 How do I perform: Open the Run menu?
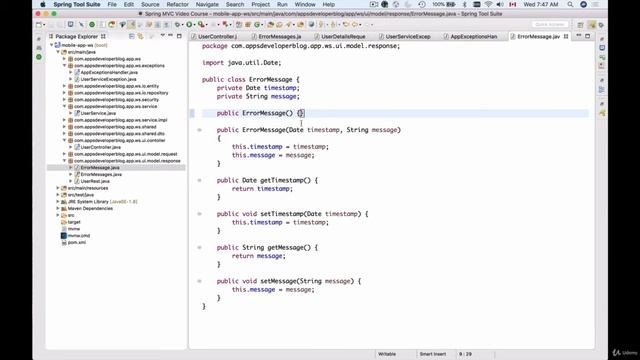click(x=282, y=4)
